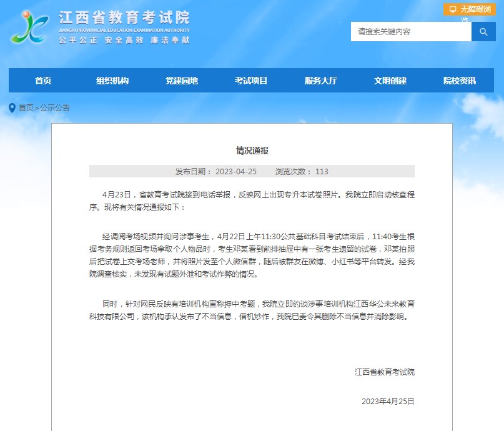
Task: Go to 首页 in navigation bar
Action: [x=43, y=81]
